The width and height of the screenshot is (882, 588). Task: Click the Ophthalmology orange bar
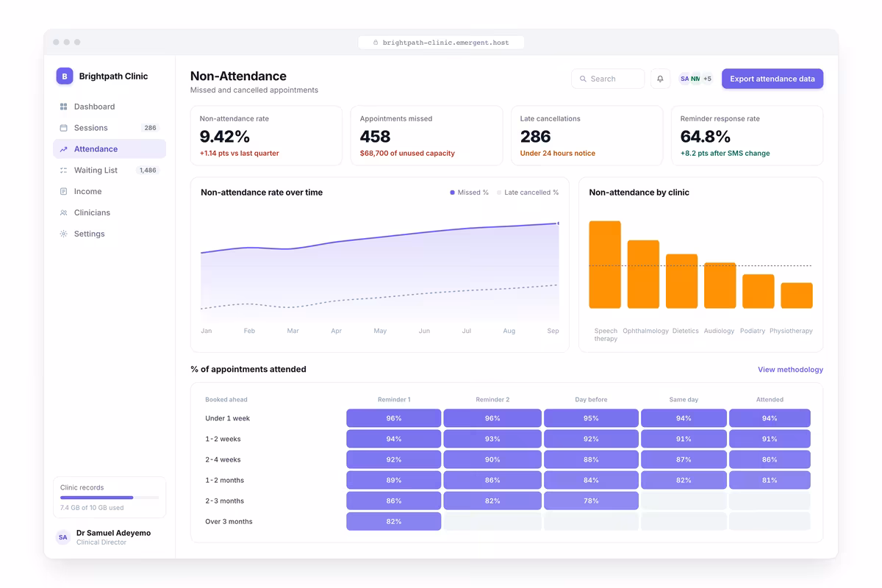[x=643, y=274]
